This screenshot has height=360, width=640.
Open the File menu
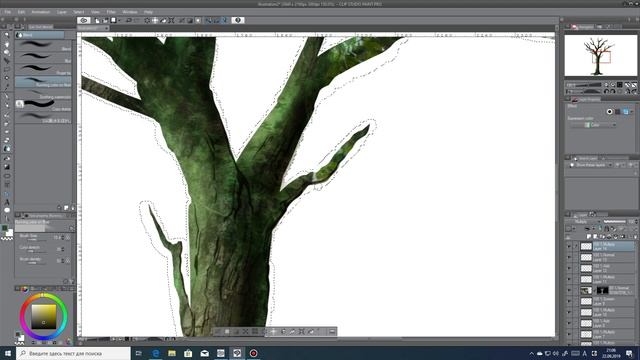[x=8, y=12]
